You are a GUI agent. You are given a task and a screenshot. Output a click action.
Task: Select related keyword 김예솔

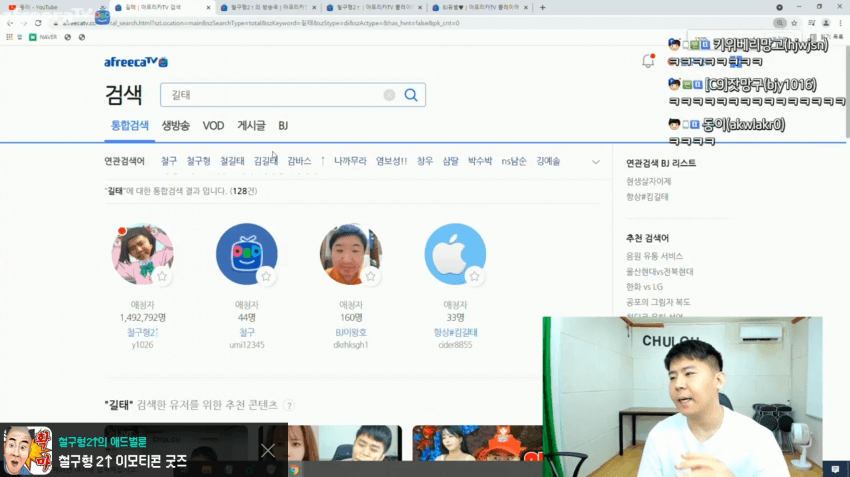(x=548, y=161)
